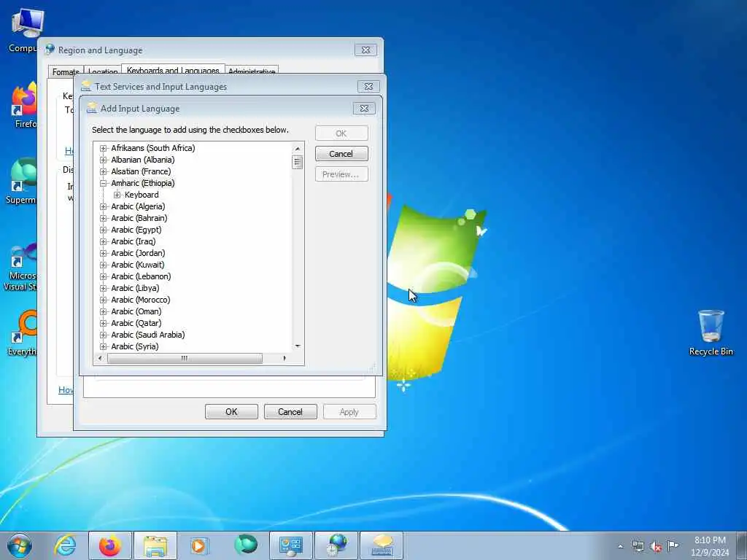Click language list scroll left arrow

click(x=100, y=358)
